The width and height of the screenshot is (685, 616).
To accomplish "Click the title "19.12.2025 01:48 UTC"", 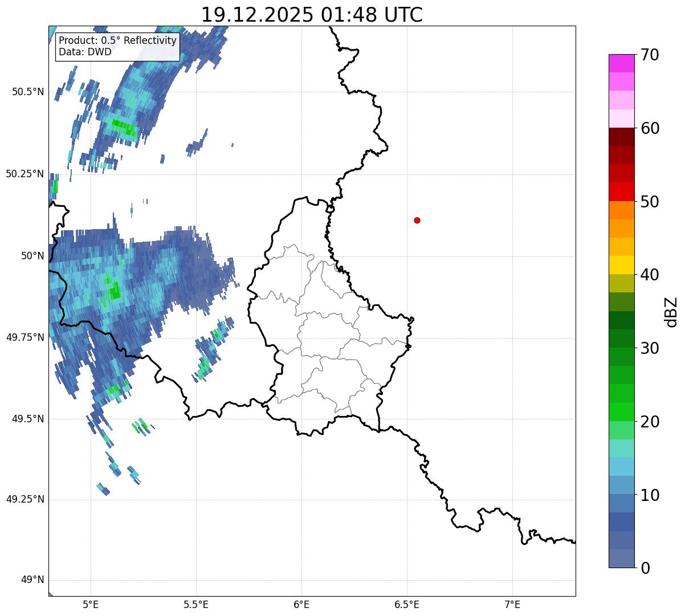I will point(312,15).
